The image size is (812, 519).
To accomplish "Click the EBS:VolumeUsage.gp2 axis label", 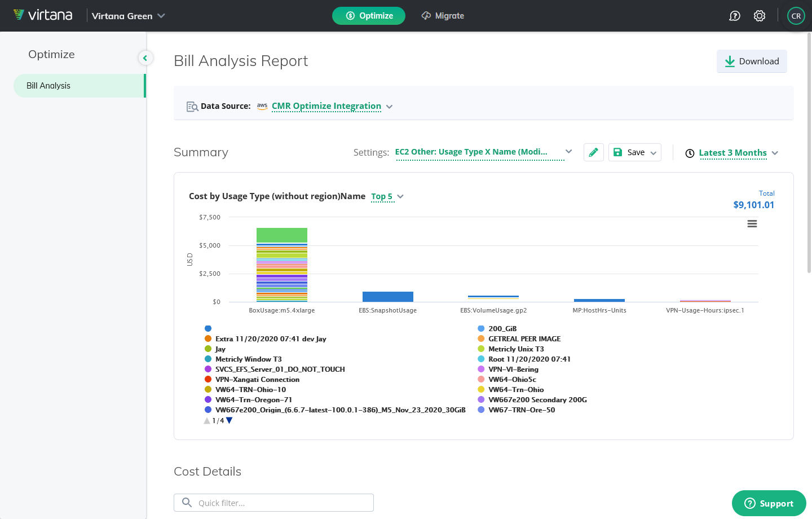I will [493, 310].
